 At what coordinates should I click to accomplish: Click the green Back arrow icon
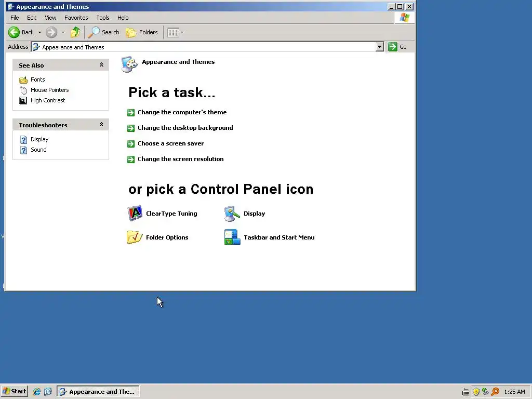point(14,32)
